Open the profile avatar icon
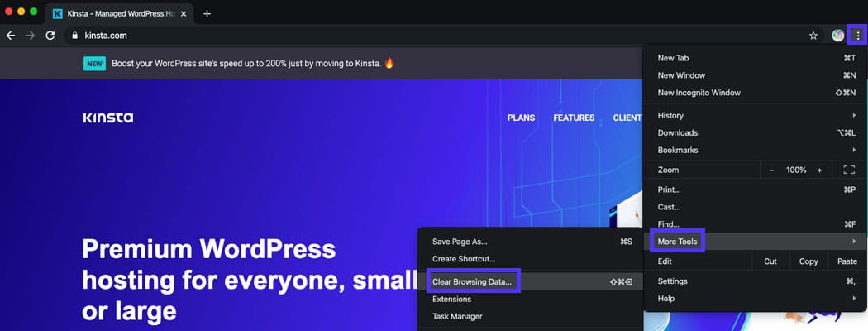868x331 pixels. coord(837,36)
